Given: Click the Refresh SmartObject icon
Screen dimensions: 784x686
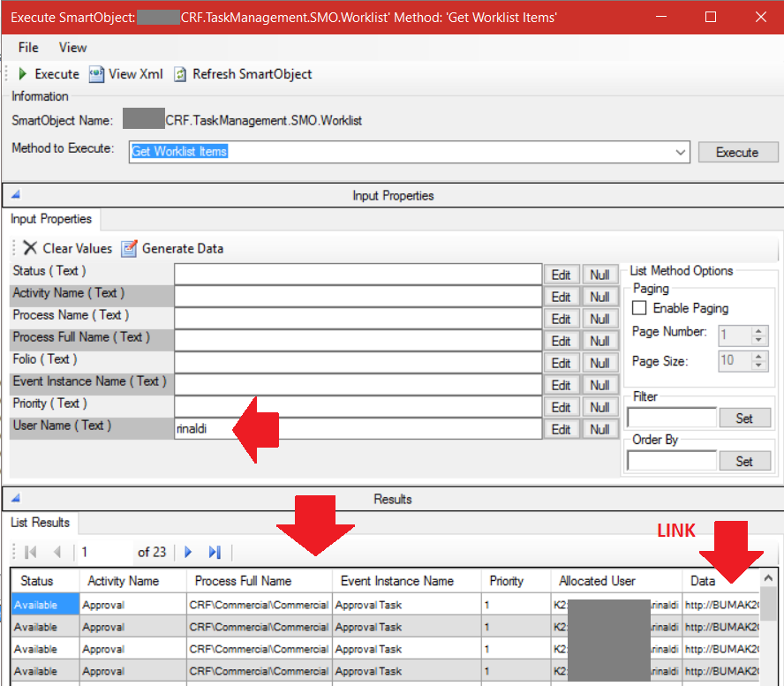Looking at the screenshot, I should tap(179, 74).
